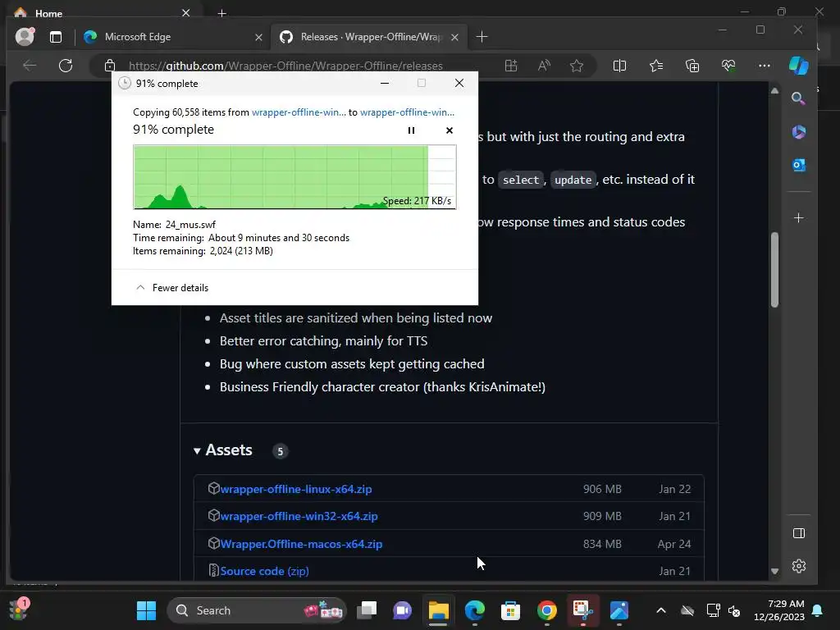Go back in Edge browser

point(30,66)
